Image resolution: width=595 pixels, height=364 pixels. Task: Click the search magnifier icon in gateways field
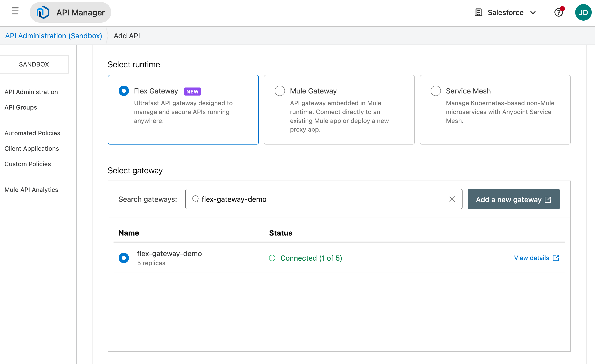coord(195,199)
